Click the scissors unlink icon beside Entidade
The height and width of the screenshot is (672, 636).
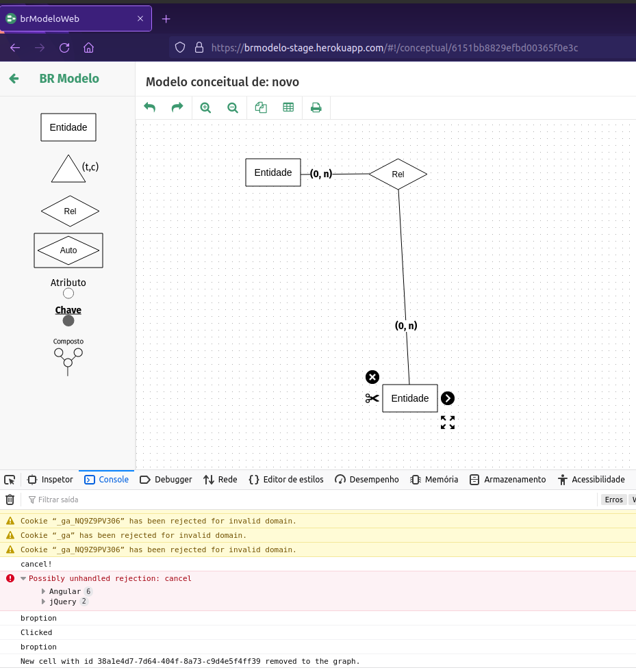coord(372,398)
